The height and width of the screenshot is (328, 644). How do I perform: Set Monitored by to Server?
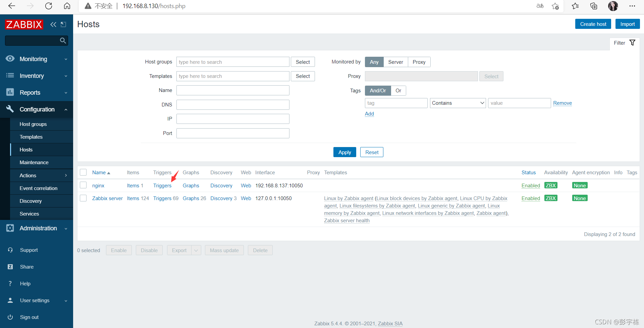pyautogui.click(x=395, y=62)
